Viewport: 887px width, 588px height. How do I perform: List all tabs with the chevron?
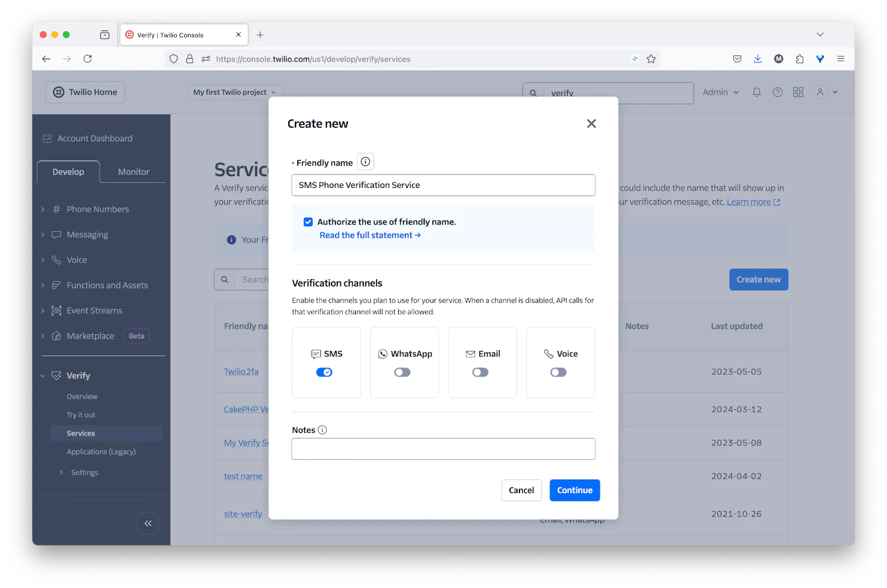(x=820, y=34)
